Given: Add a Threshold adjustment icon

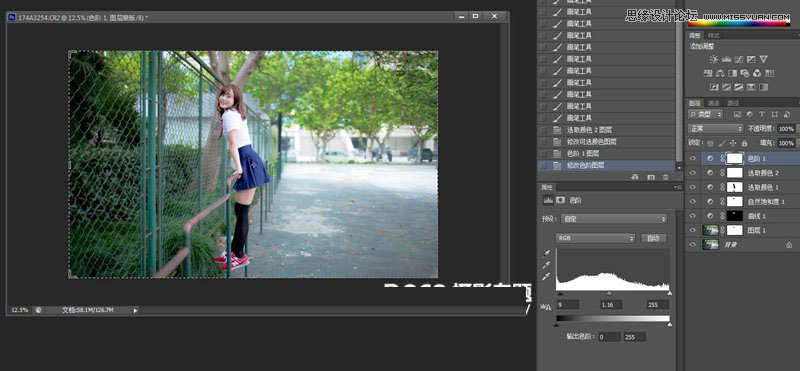Looking at the screenshot, I should point(739,87).
